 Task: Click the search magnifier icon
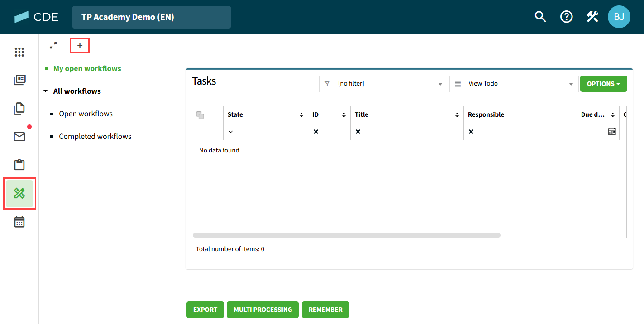(x=540, y=17)
